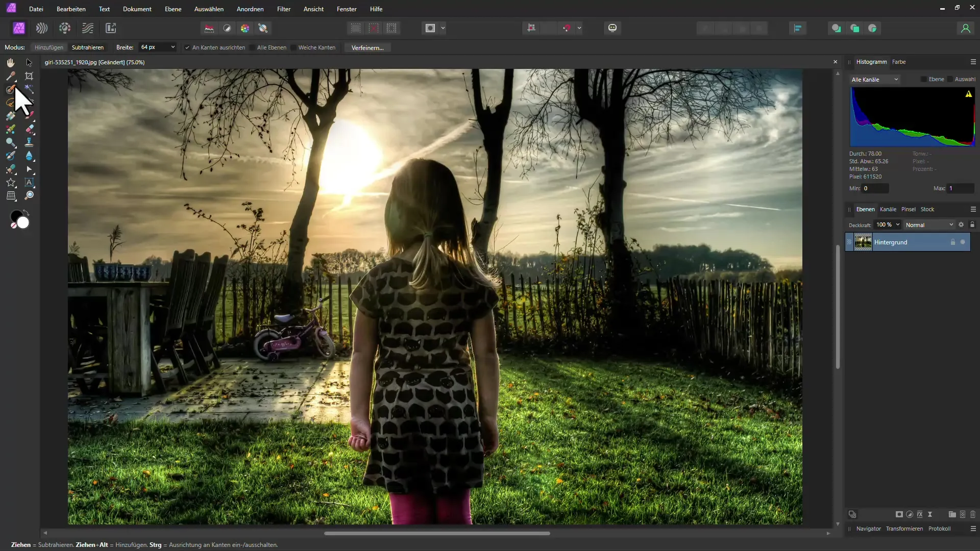Viewport: 980px width, 551px height.
Task: Check the Auswahl histogram checkbox
Action: point(950,79)
